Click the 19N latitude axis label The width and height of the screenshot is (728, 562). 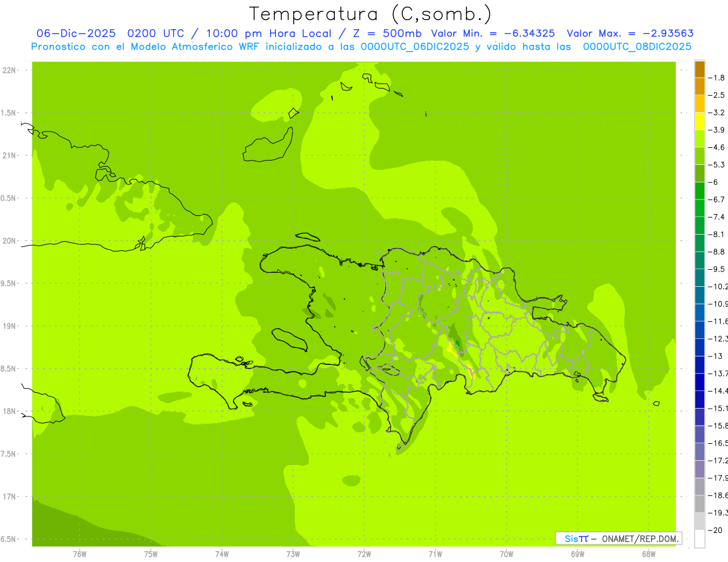[x=9, y=326]
